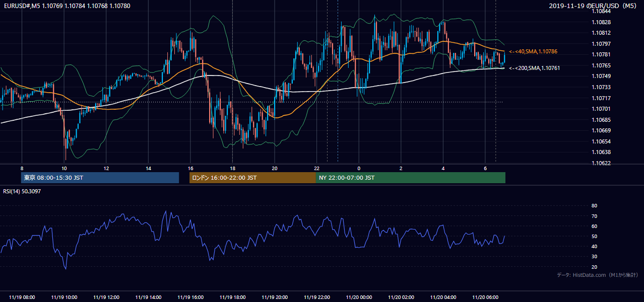Click the 2019-11-19 EUR/USD (M5) title
The height and width of the screenshot is (302, 644).
pyautogui.click(x=594, y=6)
